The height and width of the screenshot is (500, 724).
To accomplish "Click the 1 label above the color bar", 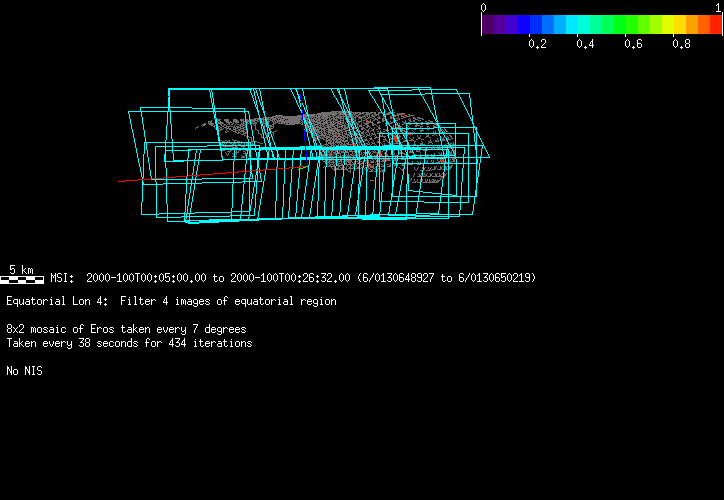I will pos(718,7).
